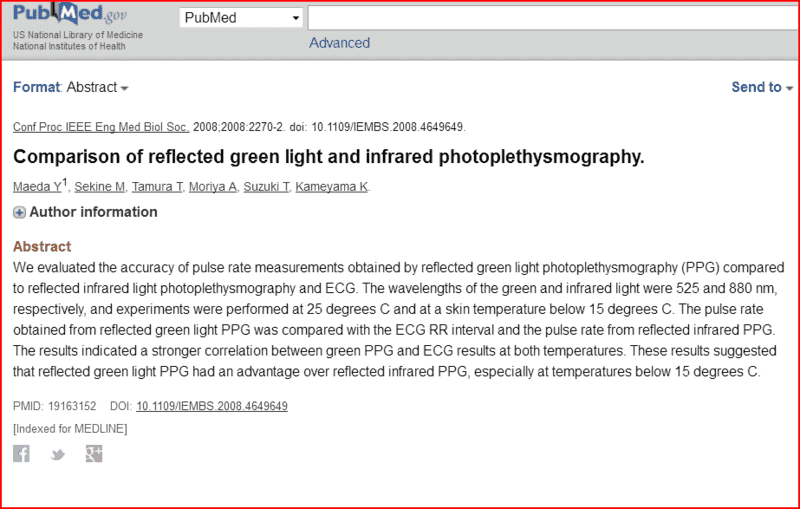The height and width of the screenshot is (509, 800).
Task: Click the Google Plus share icon
Action: pos(94,454)
